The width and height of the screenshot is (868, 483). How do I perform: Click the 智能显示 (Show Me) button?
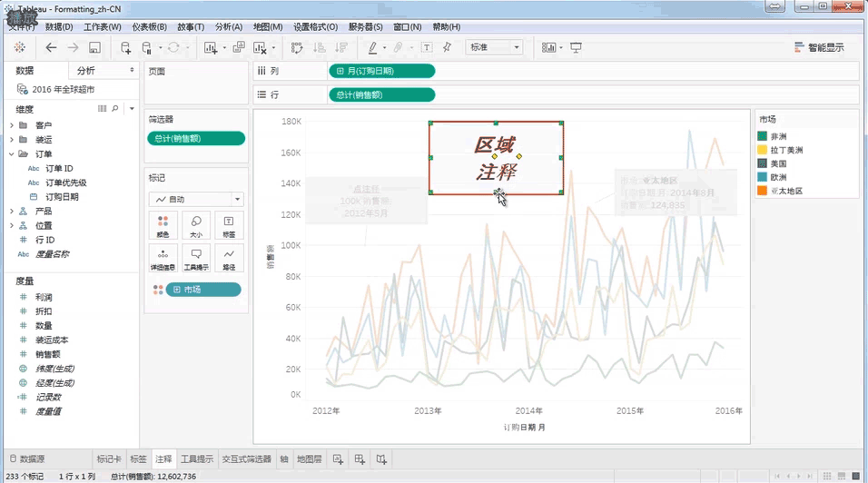click(819, 47)
